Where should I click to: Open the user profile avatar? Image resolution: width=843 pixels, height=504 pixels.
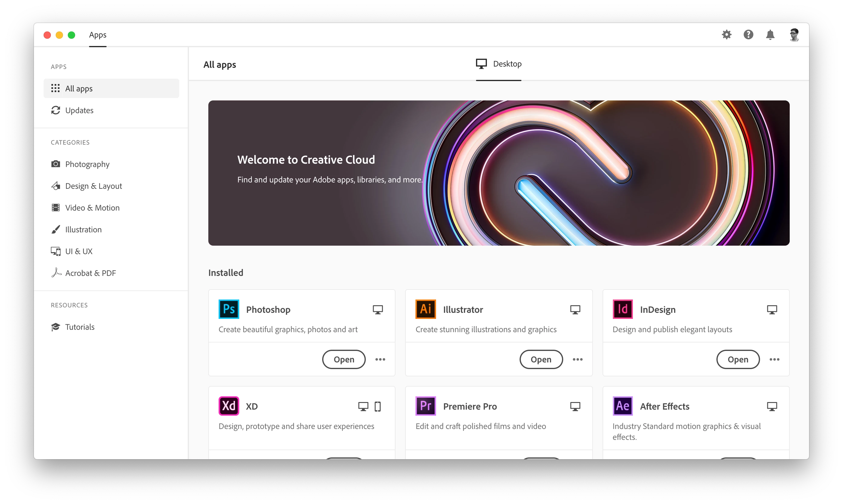[x=794, y=35]
